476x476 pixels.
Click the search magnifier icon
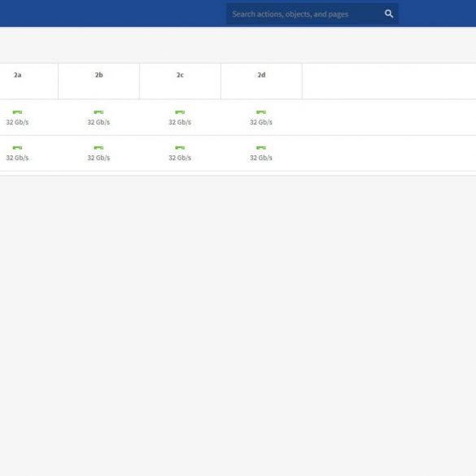pos(389,14)
